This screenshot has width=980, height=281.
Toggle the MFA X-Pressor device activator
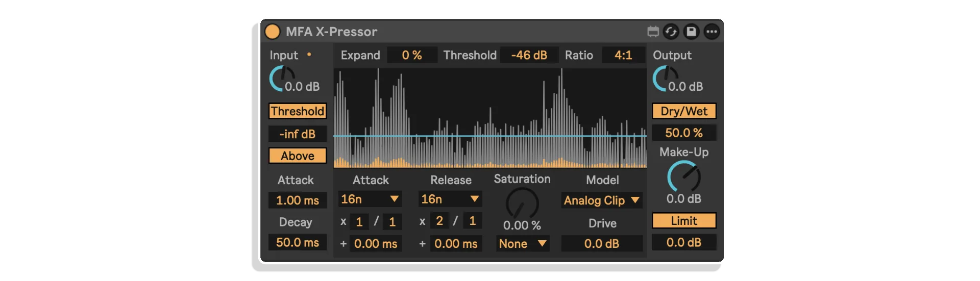click(x=273, y=32)
